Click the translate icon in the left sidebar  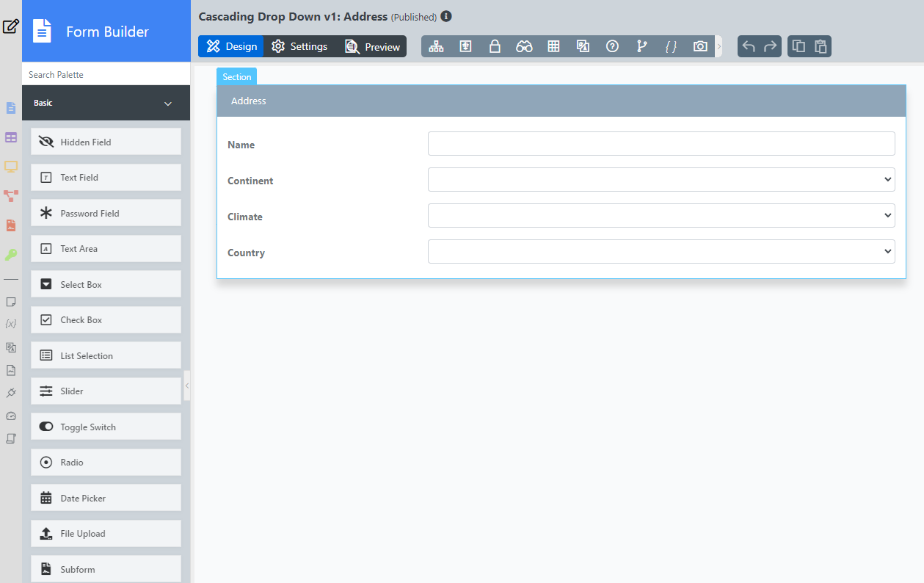[x=11, y=347]
